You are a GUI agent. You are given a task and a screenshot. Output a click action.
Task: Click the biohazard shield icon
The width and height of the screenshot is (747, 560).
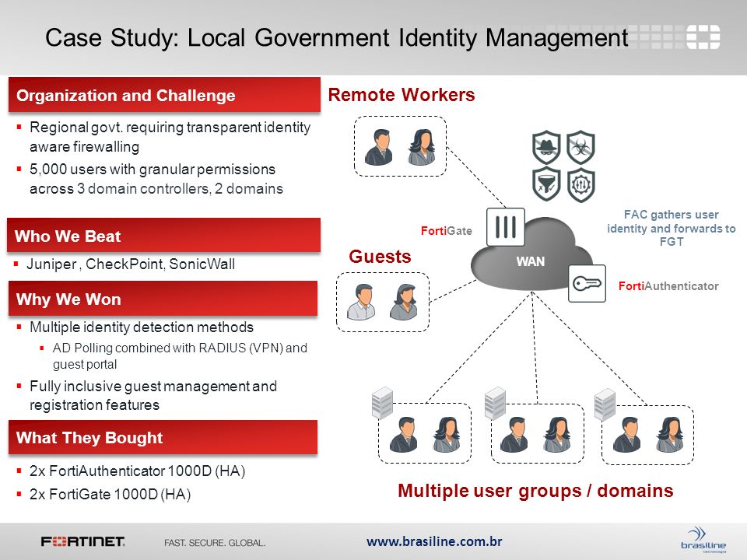point(580,147)
